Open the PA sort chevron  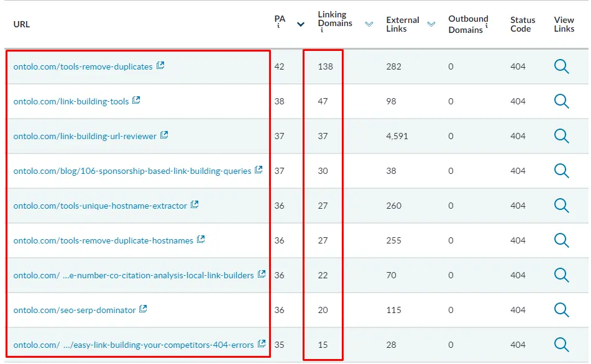pos(301,23)
